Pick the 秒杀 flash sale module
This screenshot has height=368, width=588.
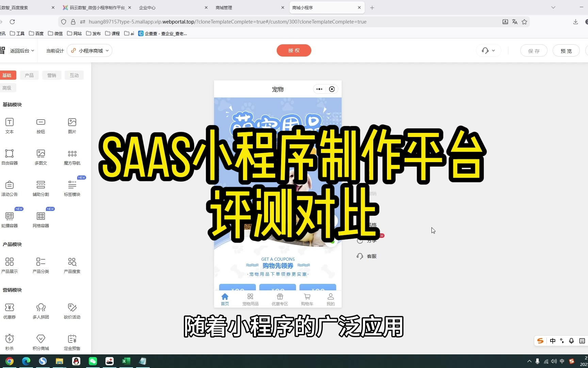click(10, 339)
